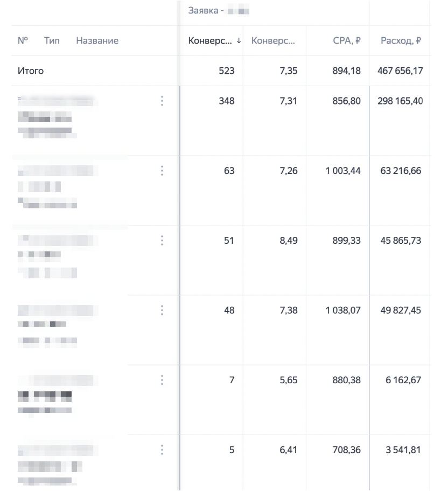This screenshot has width=448, height=492.
Task: Open the three-dot menu for the 5 conversions row
Action: (x=162, y=450)
